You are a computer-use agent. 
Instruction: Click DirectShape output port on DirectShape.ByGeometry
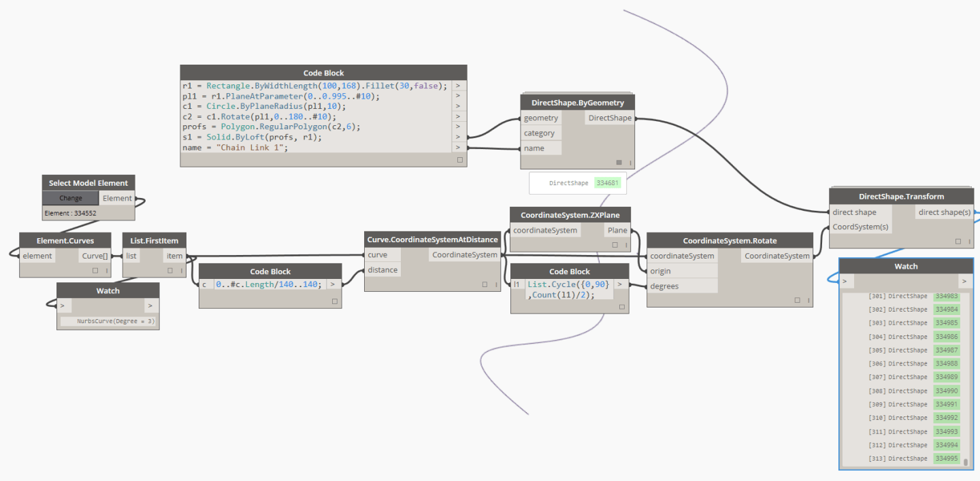click(609, 118)
